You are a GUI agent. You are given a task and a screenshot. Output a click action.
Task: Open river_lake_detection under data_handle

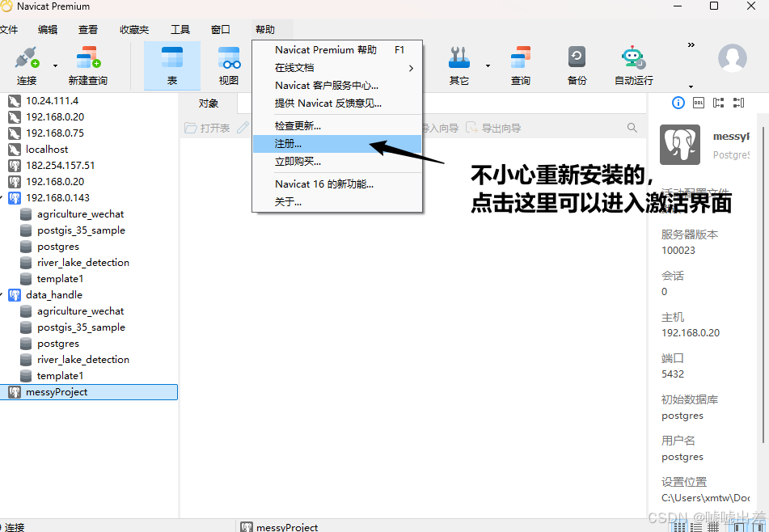coord(83,360)
